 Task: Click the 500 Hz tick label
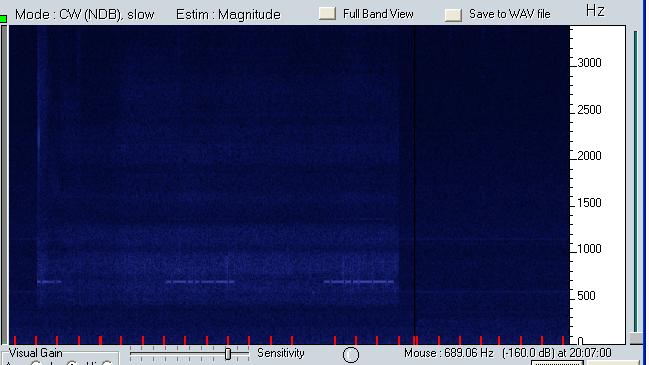coord(586,296)
